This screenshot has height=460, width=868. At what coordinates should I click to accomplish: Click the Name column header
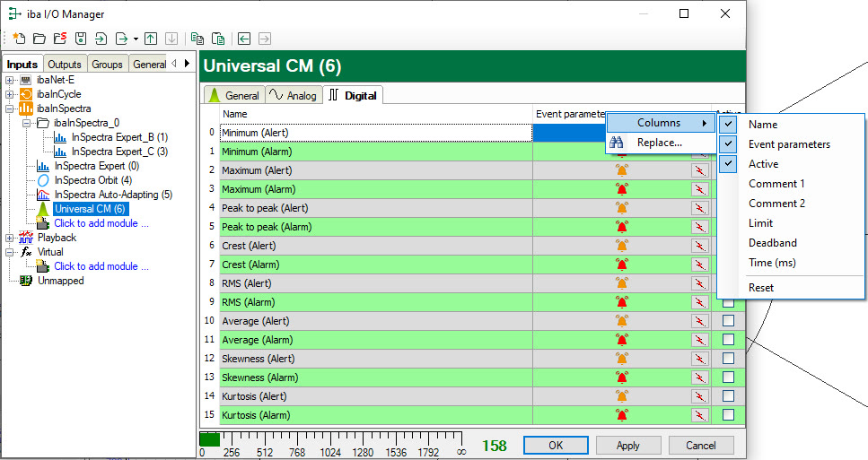pyautogui.click(x=376, y=114)
